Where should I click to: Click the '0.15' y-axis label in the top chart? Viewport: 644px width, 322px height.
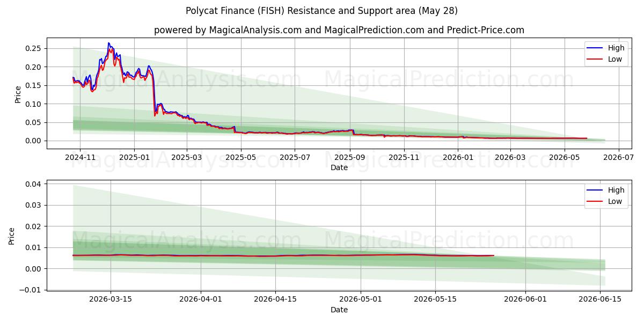point(34,85)
